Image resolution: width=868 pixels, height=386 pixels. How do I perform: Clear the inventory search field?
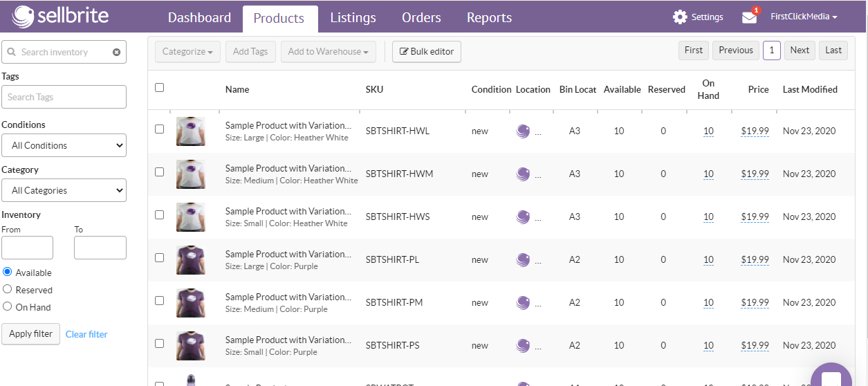pyautogui.click(x=116, y=52)
